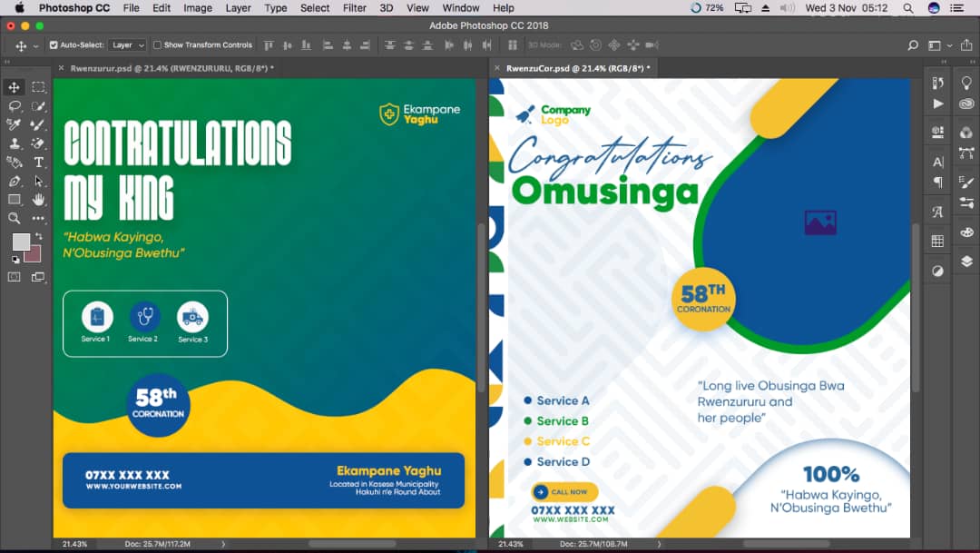Open the Filter menu
980x553 pixels.
pos(354,8)
